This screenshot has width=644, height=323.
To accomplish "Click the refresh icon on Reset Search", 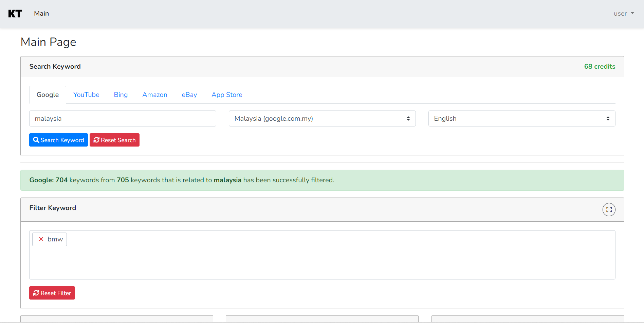I will (96, 140).
